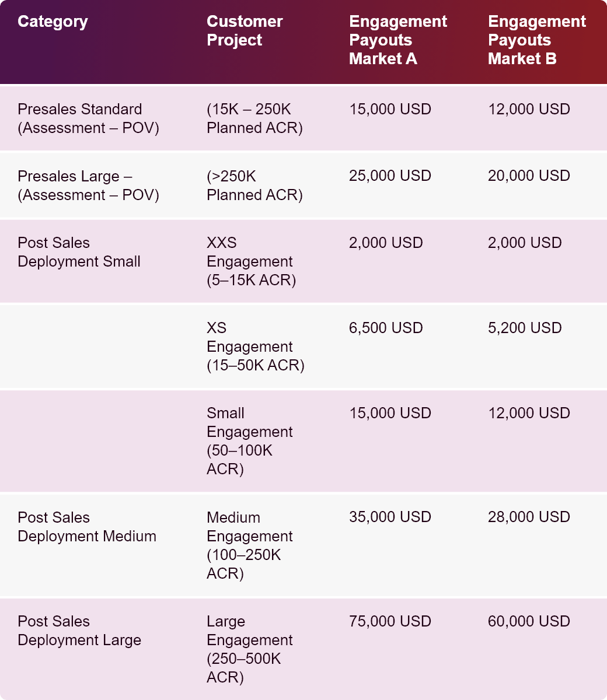Select the XS Engagement (15–50K ACR) cell
Image resolution: width=607 pixels, height=700 pixels.
[255, 346]
